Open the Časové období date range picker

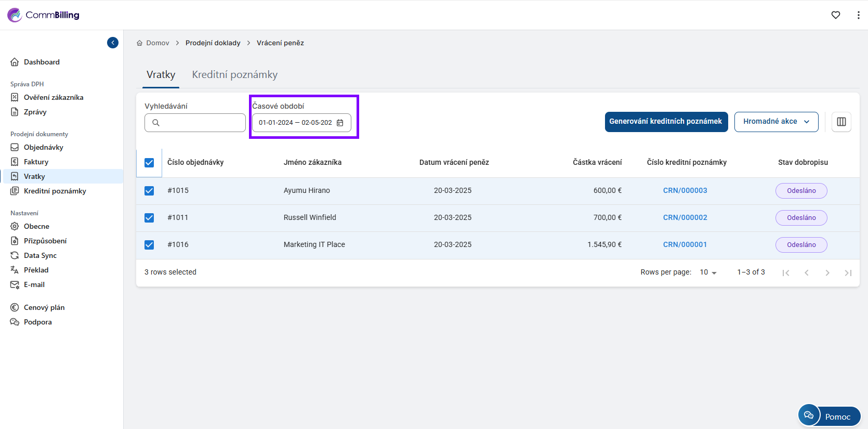click(295, 123)
